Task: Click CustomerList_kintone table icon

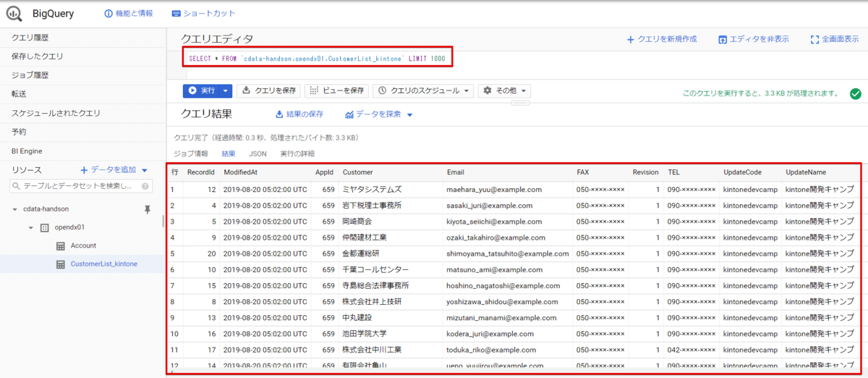Action: [x=61, y=264]
